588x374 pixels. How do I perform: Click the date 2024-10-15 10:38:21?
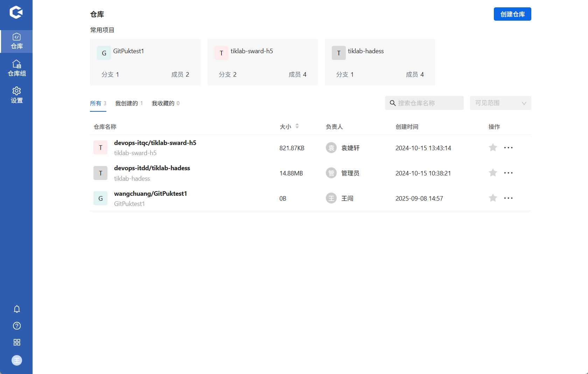[x=423, y=173]
